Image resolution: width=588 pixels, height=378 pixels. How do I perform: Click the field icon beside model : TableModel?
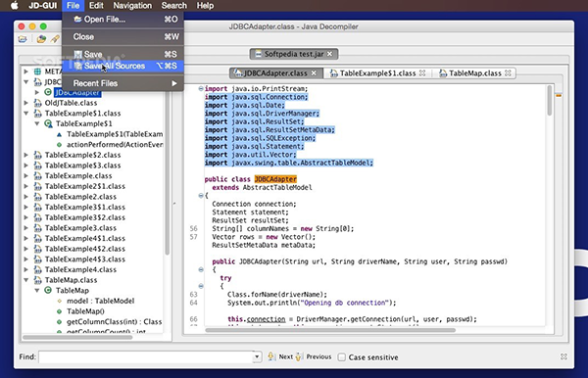59,301
